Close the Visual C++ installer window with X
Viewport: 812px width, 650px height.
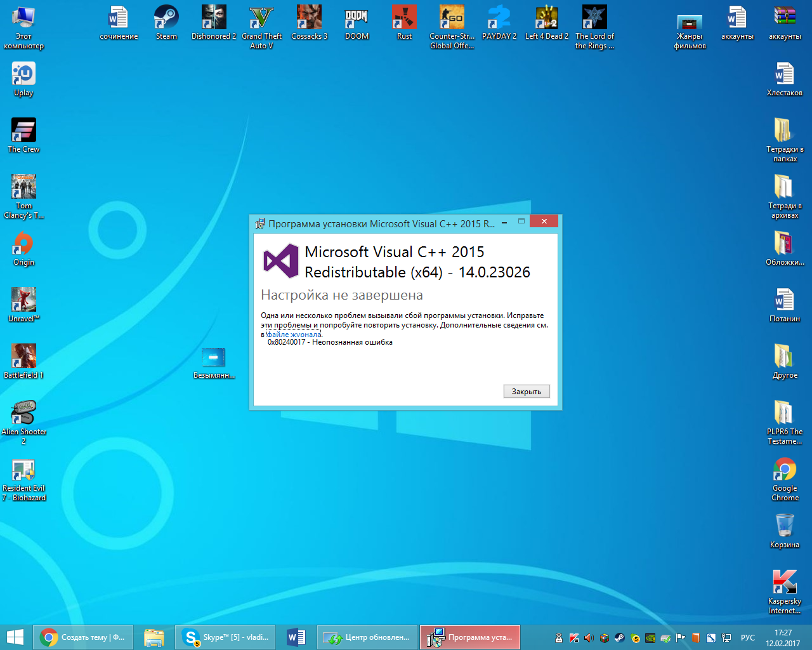coord(544,221)
